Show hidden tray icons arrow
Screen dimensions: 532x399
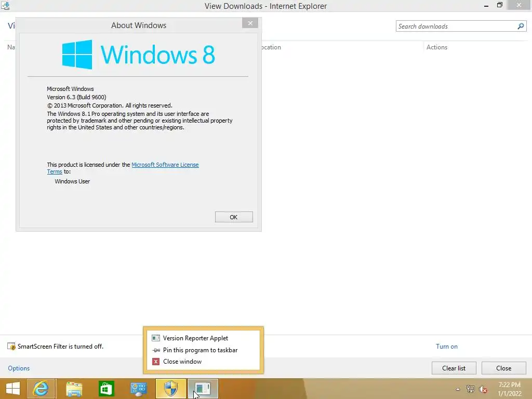(x=458, y=389)
